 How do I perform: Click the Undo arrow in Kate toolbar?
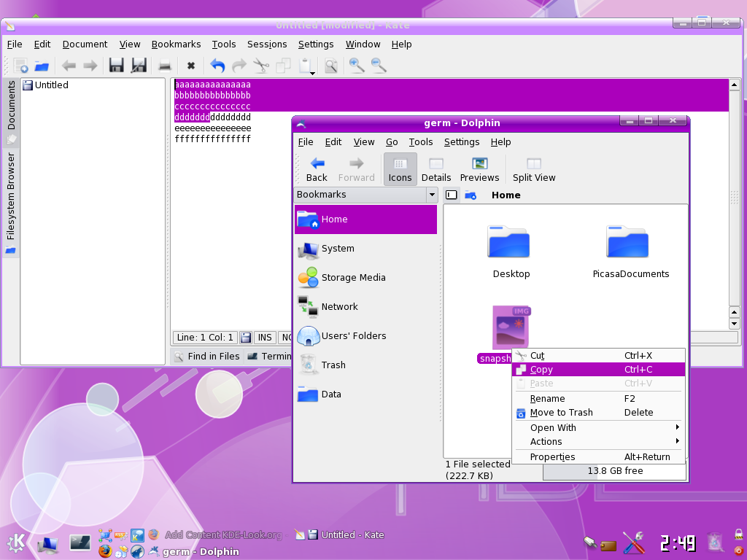click(x=217, y=65)
